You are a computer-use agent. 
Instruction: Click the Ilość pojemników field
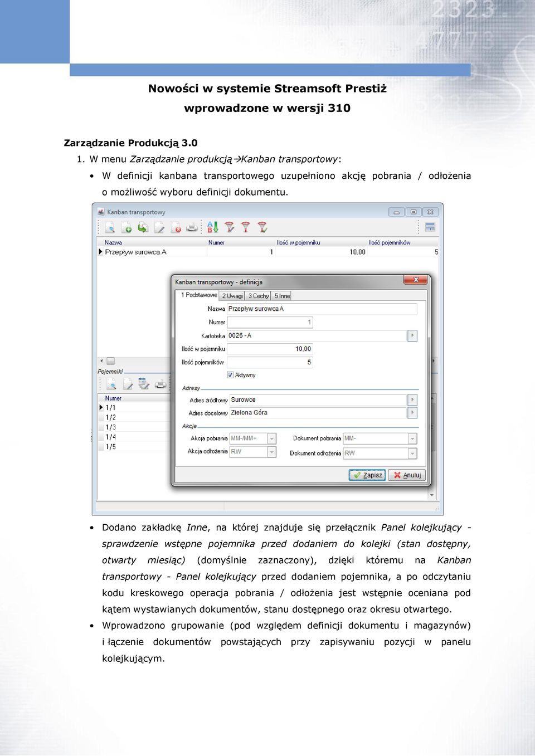pos(270,362)
